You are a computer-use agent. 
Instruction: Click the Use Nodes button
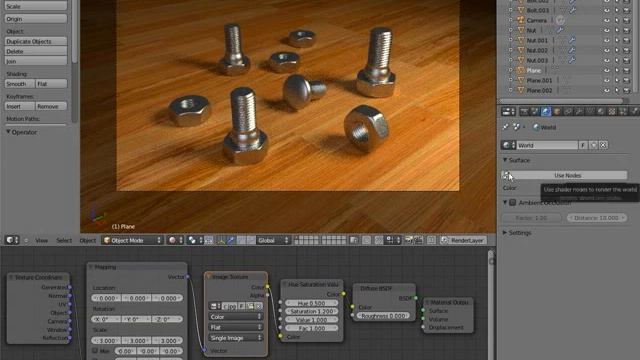[x=567, y=175]
